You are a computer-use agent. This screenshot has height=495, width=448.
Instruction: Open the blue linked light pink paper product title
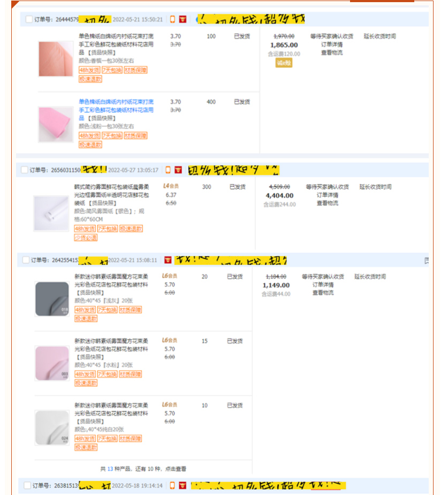[116, 110]
